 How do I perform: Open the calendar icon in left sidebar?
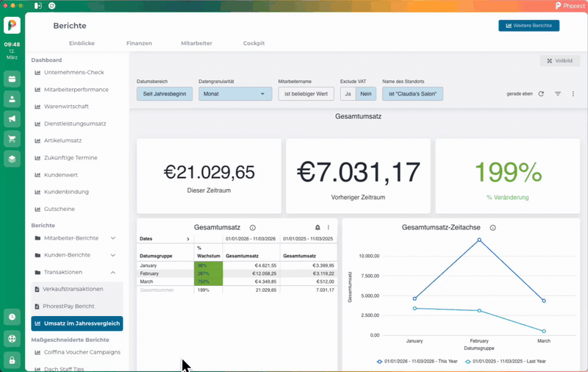12,79
